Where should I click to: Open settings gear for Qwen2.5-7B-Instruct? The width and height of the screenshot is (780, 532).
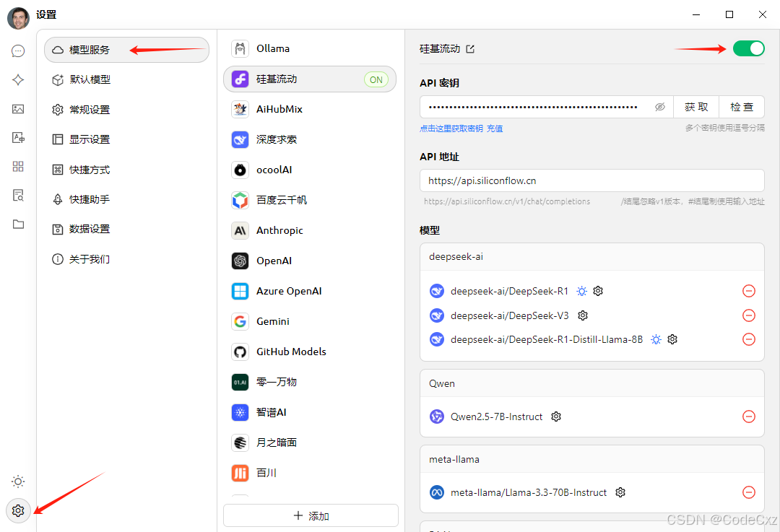555,417
